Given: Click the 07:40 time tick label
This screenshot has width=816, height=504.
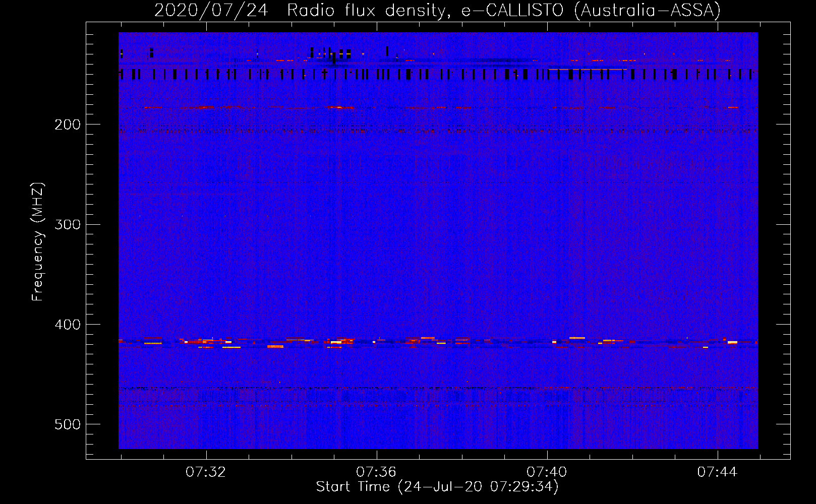Looking at the screenshot, I should (x=547, y=472).
